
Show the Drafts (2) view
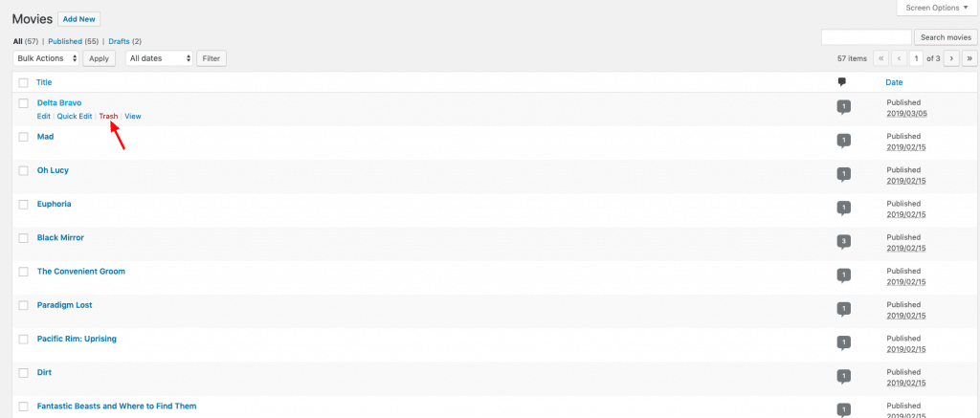click(125, 41)
